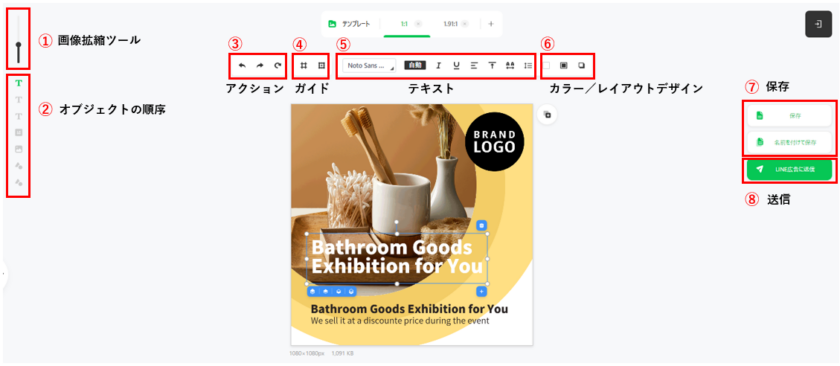
Task: Click the redo arrow icon
Action: 260,65
